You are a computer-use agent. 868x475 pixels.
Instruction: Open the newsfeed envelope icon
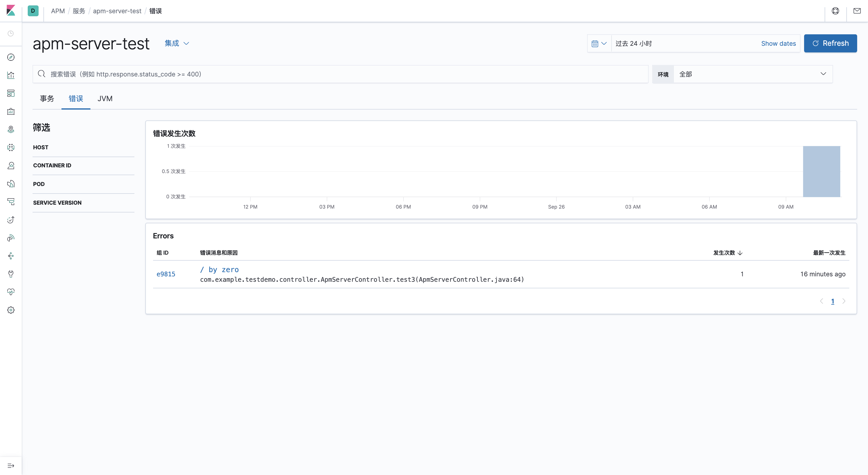coord(857,11)
